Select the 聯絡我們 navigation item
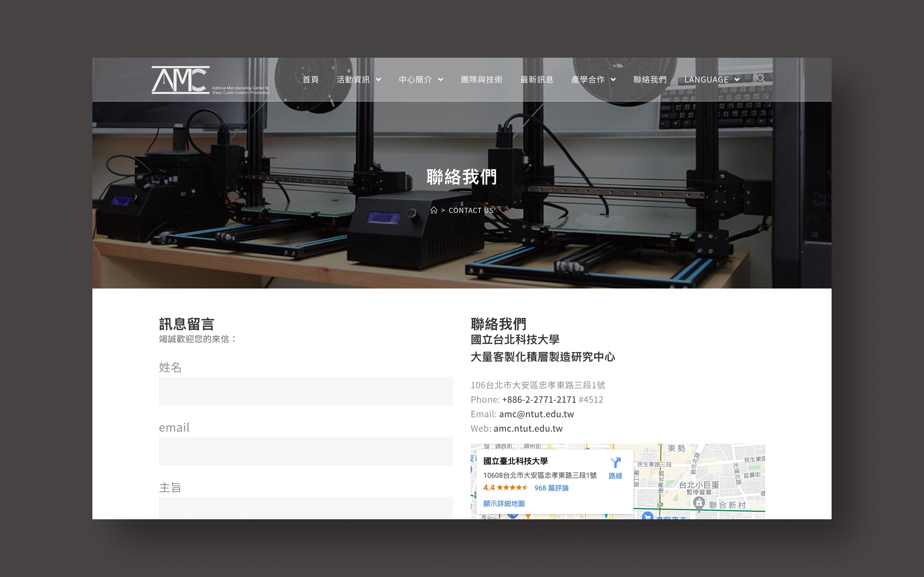 point(650,80)
